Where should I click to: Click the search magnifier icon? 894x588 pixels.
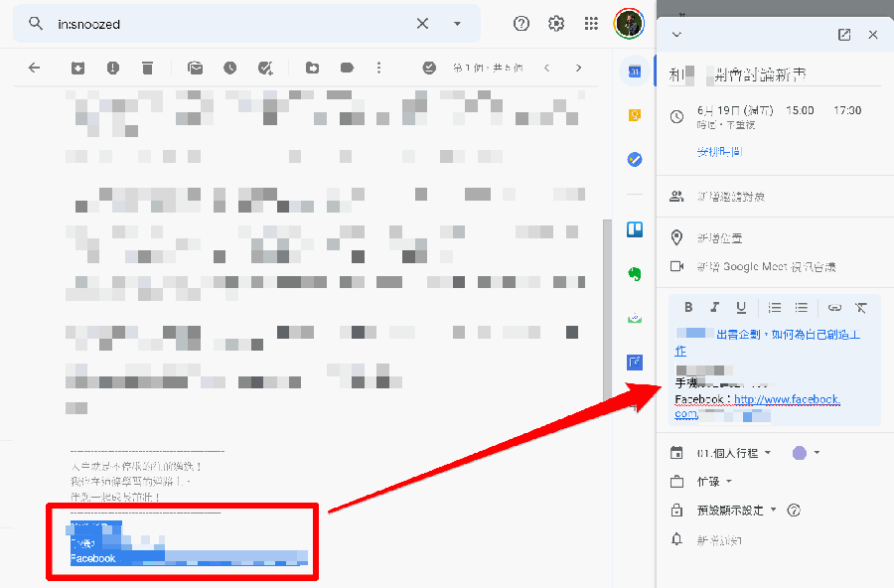point(36,24)
